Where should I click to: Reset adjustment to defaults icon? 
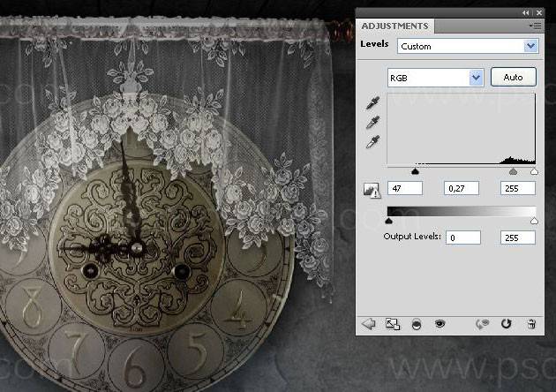tap(506, 323)
